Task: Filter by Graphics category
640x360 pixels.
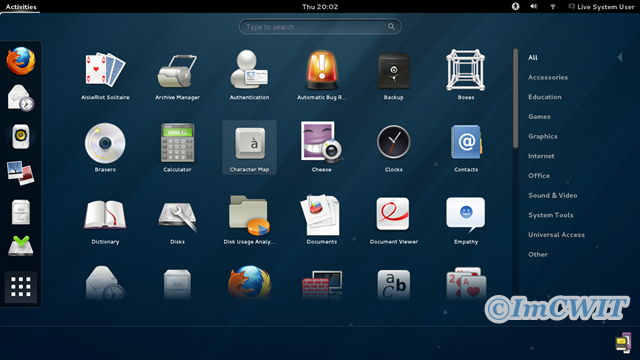Action: tap(542, 136)
